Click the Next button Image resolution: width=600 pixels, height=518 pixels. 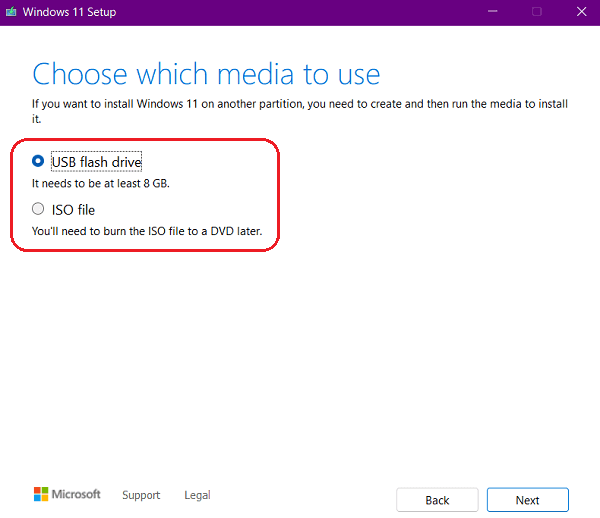[528, 500]
